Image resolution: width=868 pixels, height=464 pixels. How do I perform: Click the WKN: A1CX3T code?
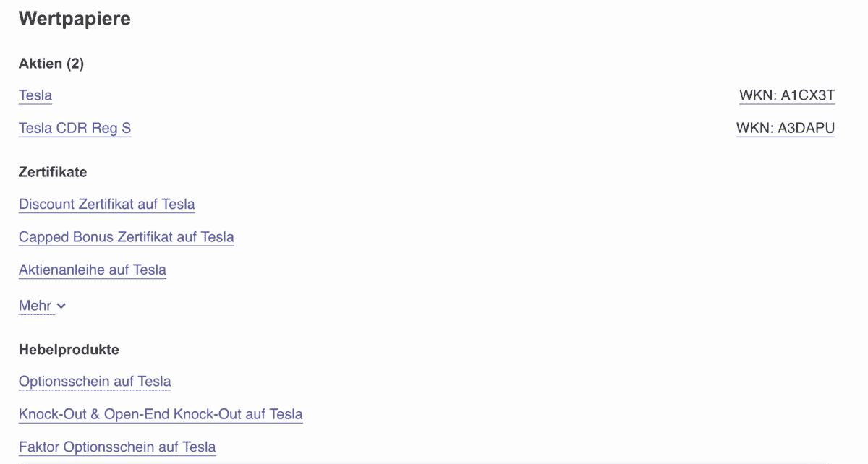click(787, 95)
